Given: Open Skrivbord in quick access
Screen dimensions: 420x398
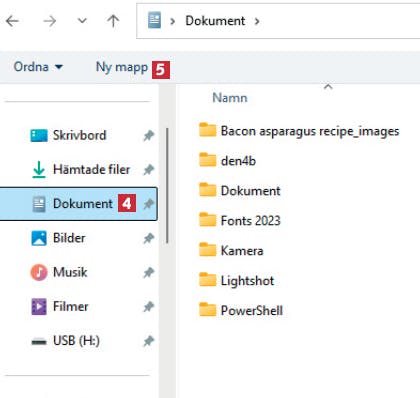Looking at the screenshot, I should pyautogui.click(x=79, y=135).
